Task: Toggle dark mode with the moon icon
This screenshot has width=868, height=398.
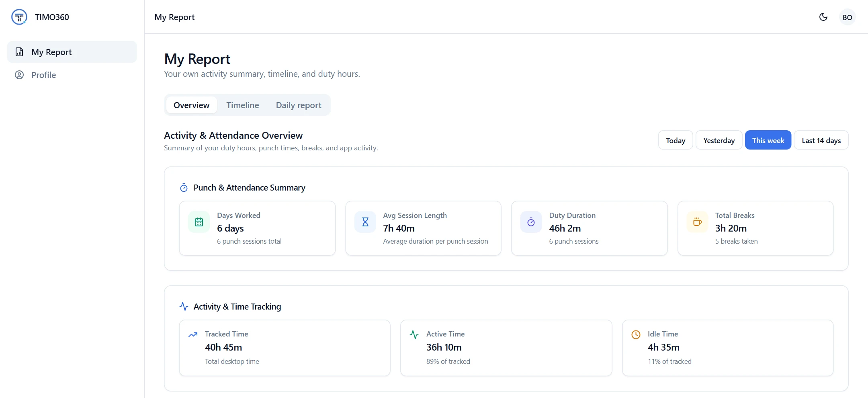Action: (x=823, y=17)
